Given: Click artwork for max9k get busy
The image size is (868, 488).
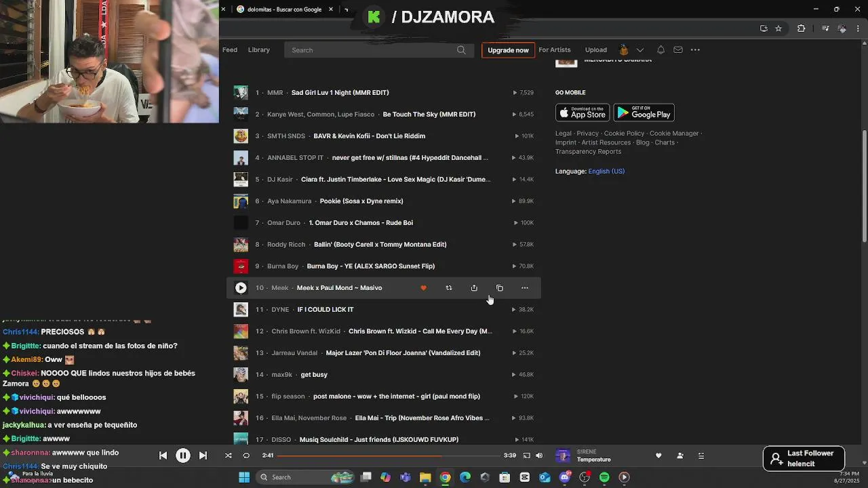Looking at the screenshot, I should (241, 375).
